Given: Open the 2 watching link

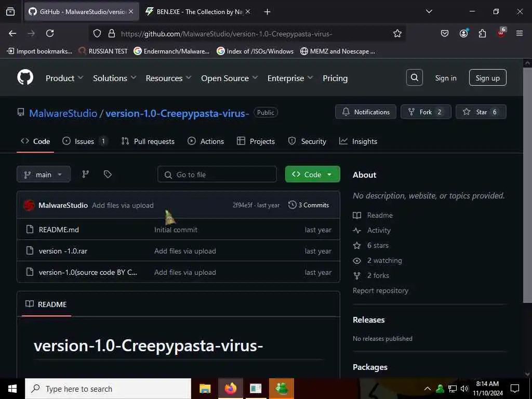Looking at the screenshot, I should coord(384,260).
